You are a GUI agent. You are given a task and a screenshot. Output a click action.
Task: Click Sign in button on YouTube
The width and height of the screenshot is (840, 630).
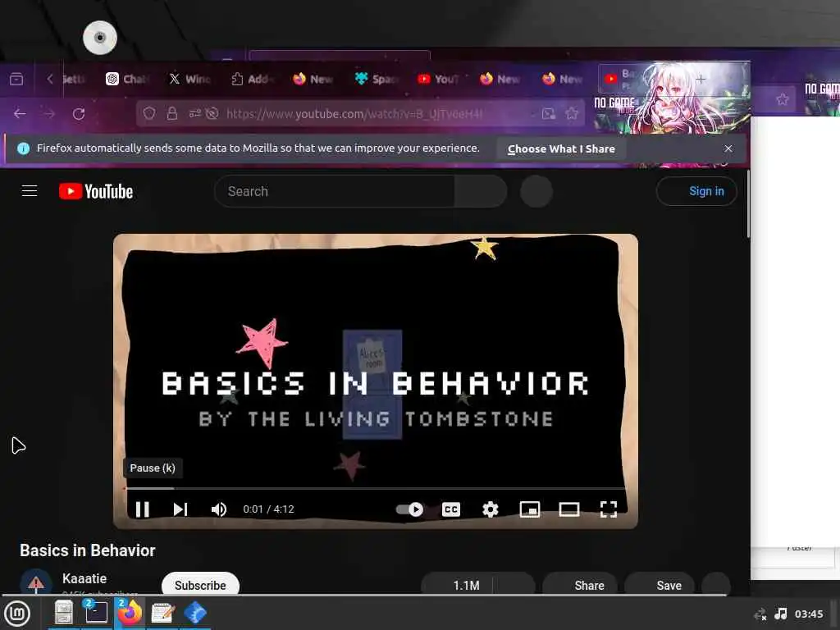click(x=696, y=191)
